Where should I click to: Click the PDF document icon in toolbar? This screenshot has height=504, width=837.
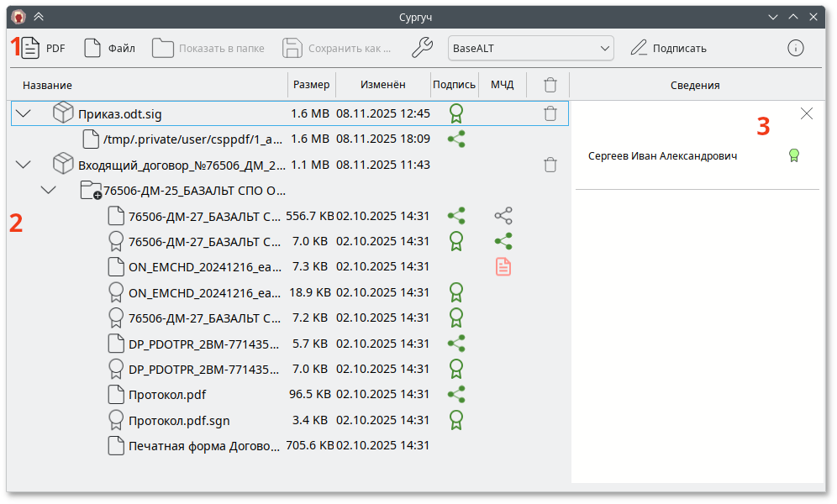coord(31,48)
